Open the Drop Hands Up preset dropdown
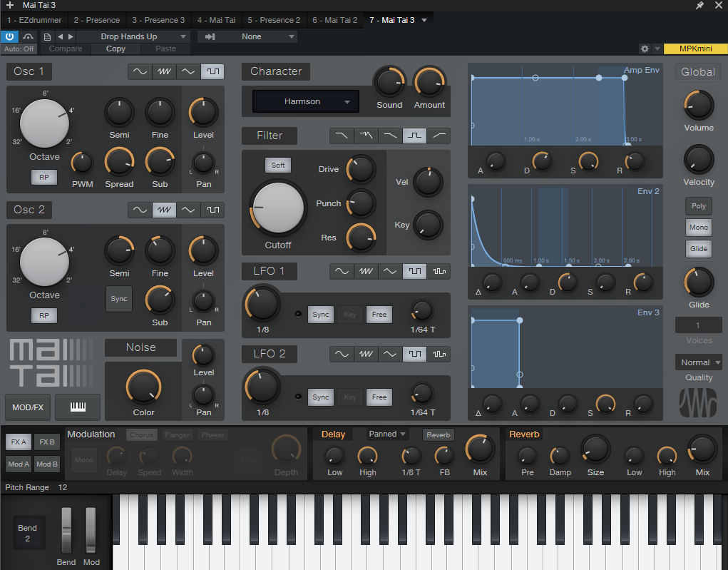The width and height of the screenshot is (728, 570). (x=133, y=36)
